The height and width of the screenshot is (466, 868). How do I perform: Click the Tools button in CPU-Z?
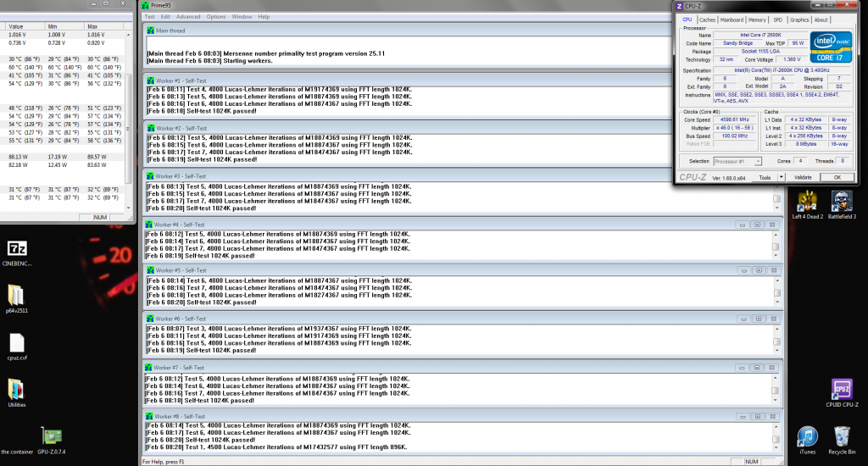tap(765, 178)
